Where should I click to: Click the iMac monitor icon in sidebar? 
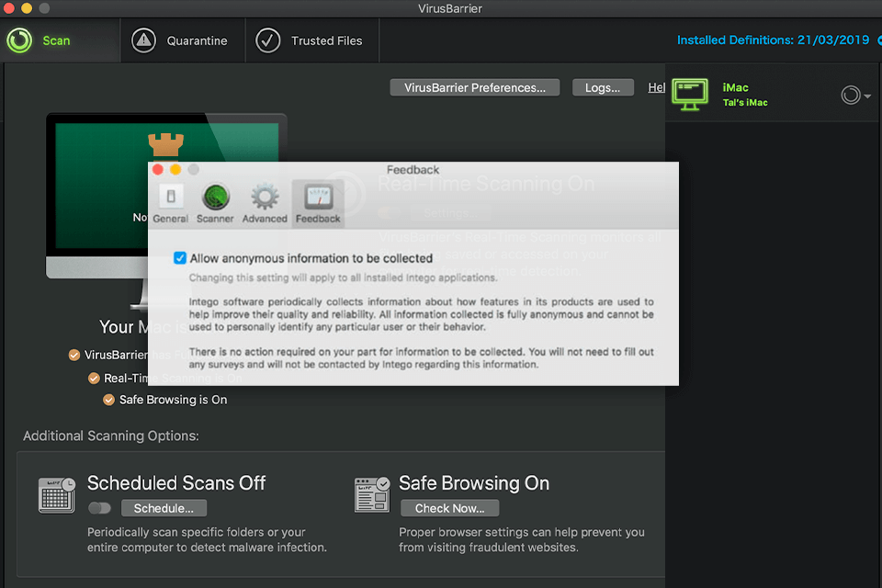690,94
